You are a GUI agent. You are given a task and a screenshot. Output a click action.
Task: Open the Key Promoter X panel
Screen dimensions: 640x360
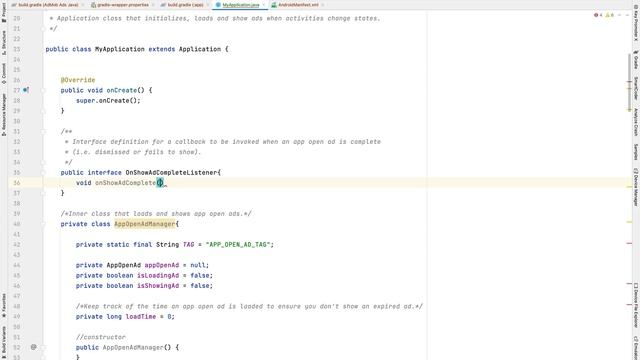[x=636, y=24]
